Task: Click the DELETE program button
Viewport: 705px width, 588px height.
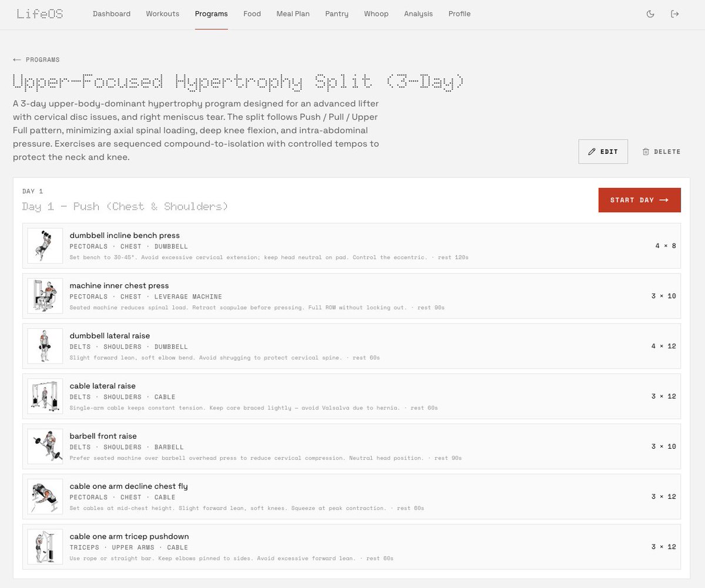Action: tap(662, 152)
